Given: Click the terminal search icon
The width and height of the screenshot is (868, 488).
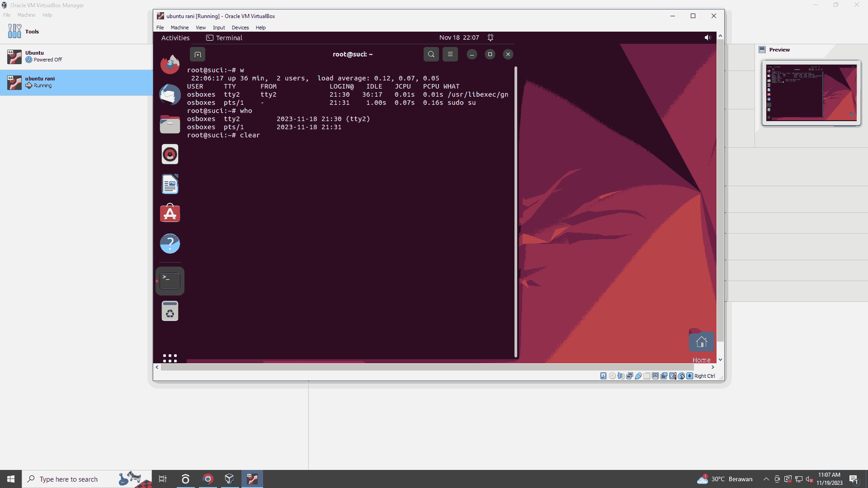Looking at the screenshot, I should point(431,54).
